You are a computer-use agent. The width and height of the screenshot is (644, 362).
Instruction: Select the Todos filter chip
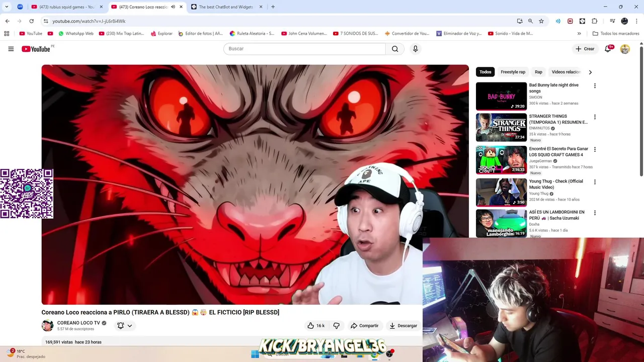pyautogui.click(x=485, y=72)
